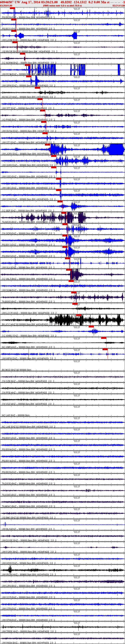Select the red pick flag on NC.KMR trace

[103, 338]
